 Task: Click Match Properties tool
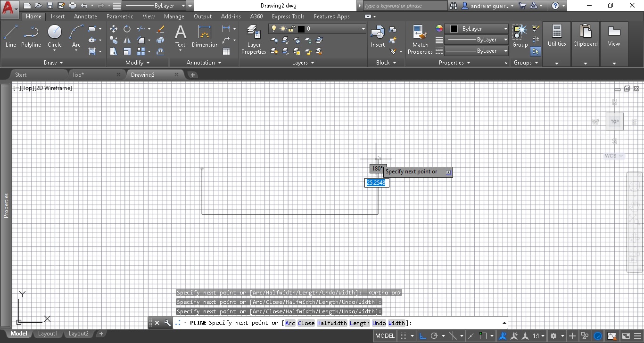(420, 40)
